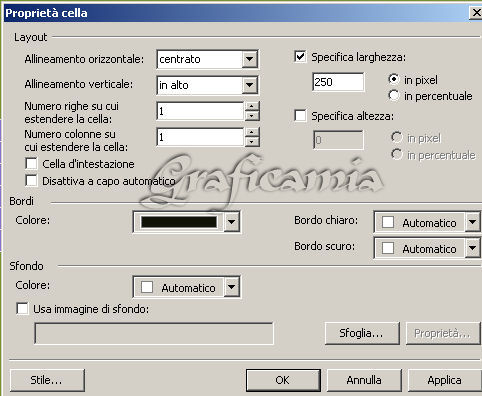Click the rows span input field
Screen dimensions: 482x396
point(200,111)
